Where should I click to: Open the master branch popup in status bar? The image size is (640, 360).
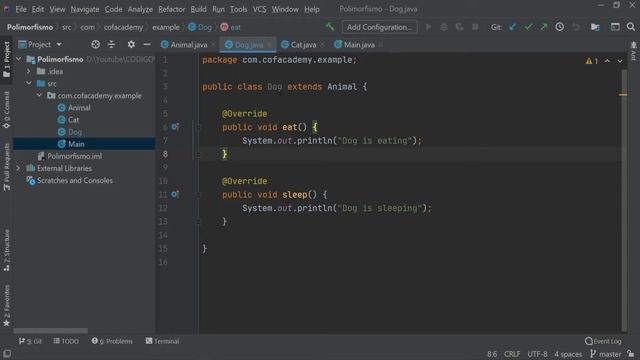click(x=606, y=354)
